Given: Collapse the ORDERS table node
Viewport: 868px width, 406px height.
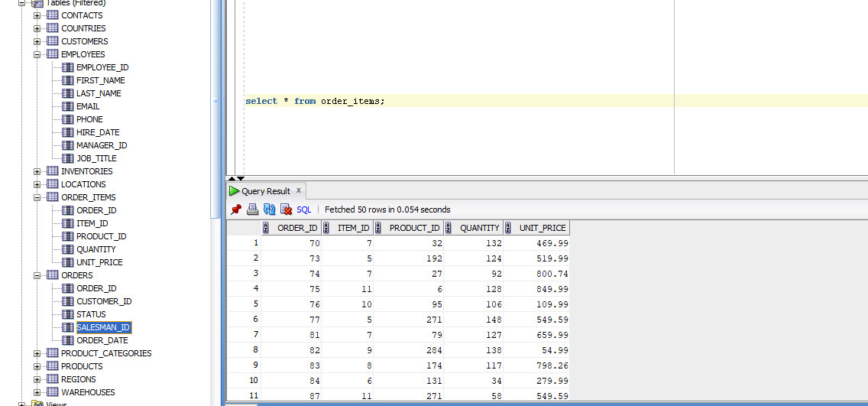Looking at the screenshot, I should [x=37, y=275].
